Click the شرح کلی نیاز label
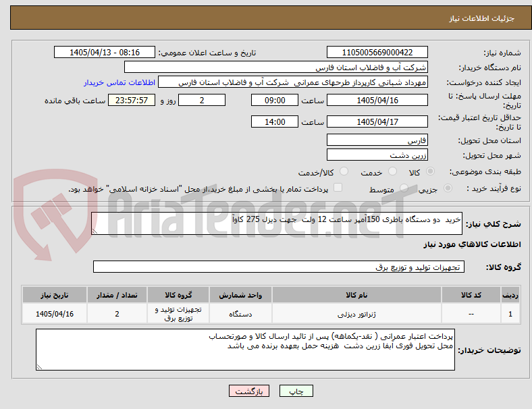 coord(493,224)
